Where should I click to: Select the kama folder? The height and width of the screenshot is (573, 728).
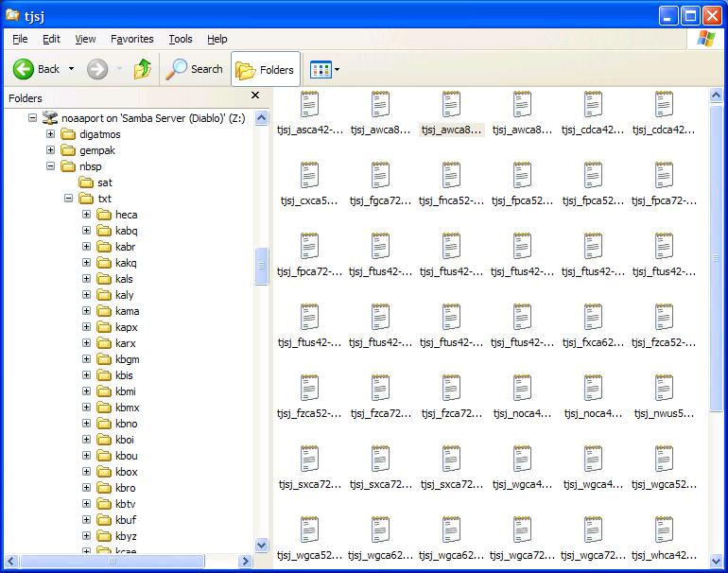[118, 311]
